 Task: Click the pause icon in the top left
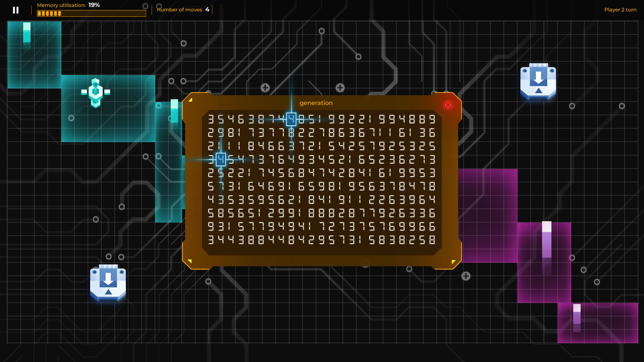coord(15,10)
